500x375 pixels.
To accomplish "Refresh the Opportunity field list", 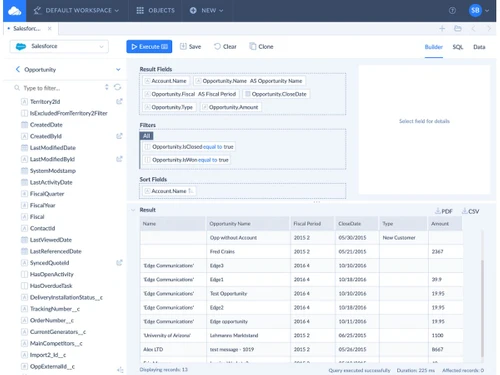I will (117, 87).
